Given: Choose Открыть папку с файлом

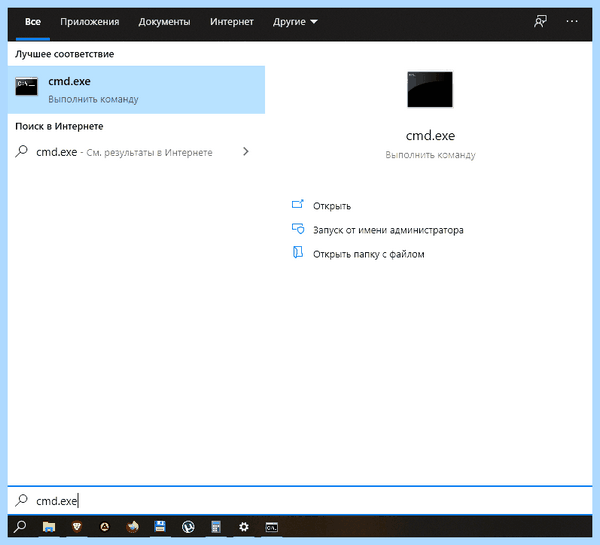Looking at the screenshot, I should (368, 254).
